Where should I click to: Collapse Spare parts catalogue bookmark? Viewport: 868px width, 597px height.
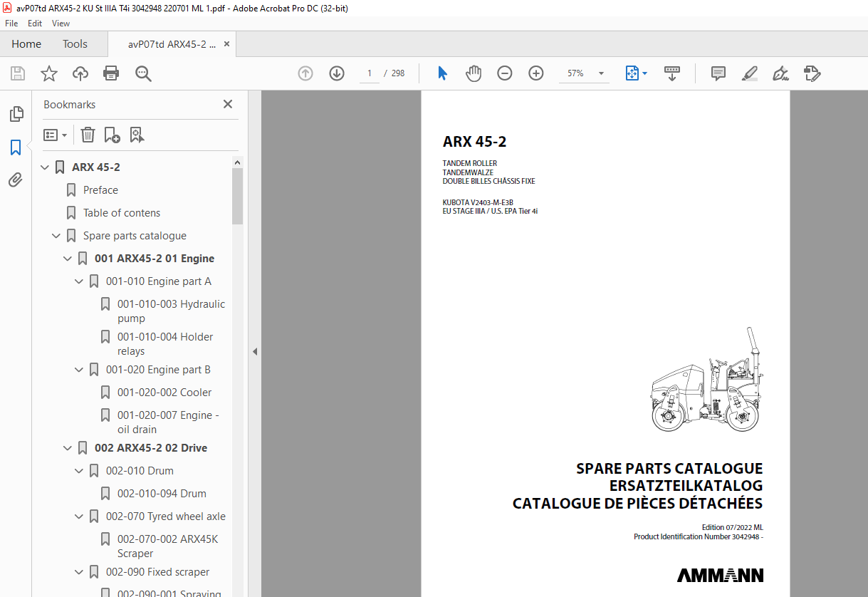(56, 236)
